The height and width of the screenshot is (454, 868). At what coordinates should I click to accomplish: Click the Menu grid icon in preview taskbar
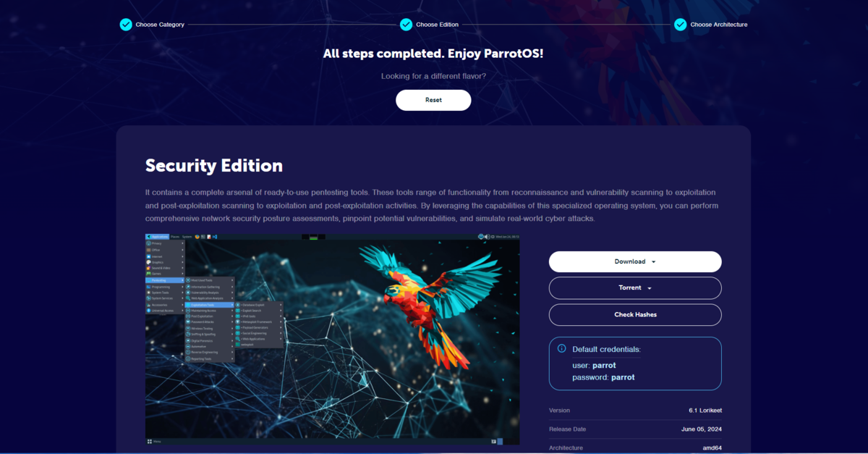150,441
